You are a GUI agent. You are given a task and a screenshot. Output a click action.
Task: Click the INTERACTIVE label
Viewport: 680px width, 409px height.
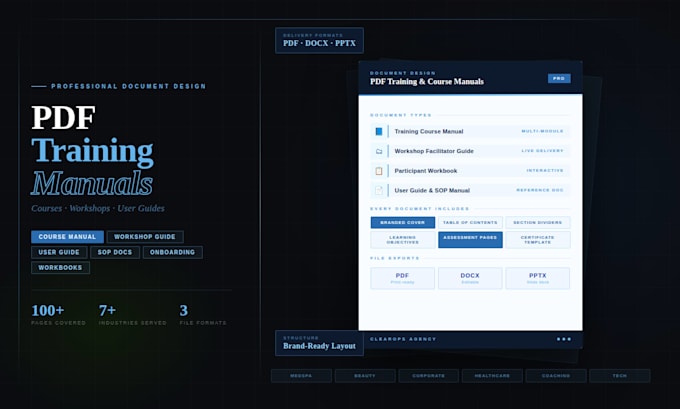[x=545, y=170]
